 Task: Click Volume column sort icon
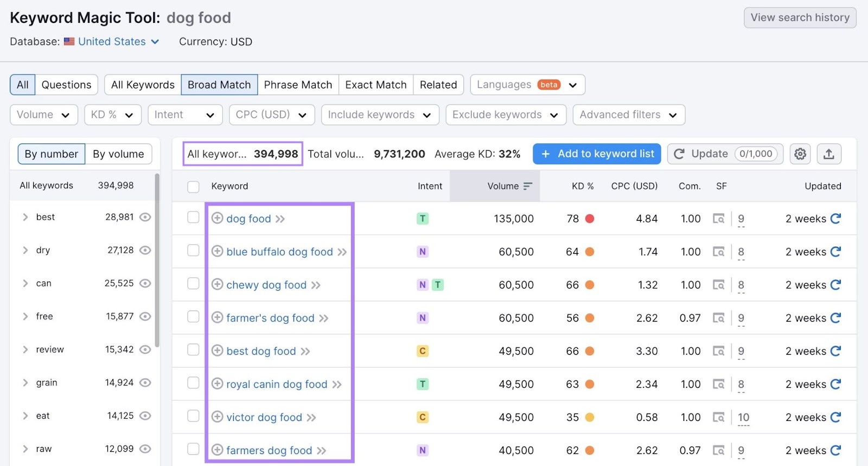tap(528, 186)
